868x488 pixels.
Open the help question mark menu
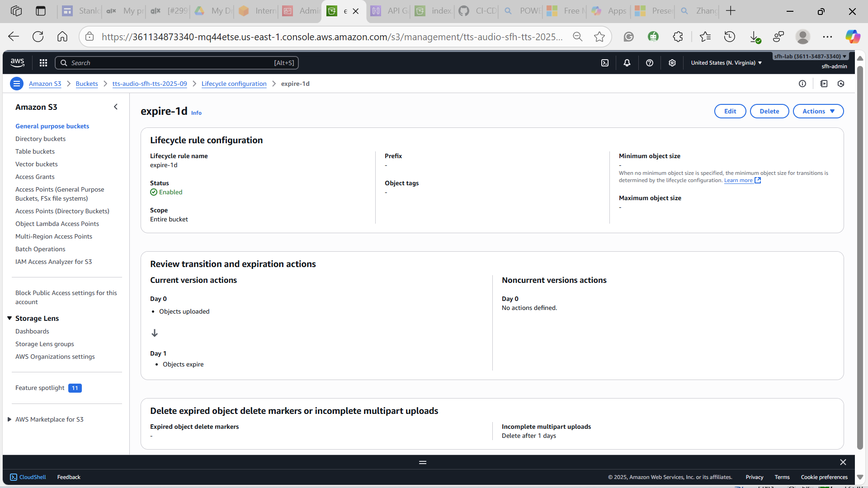(x=650, y=63)
